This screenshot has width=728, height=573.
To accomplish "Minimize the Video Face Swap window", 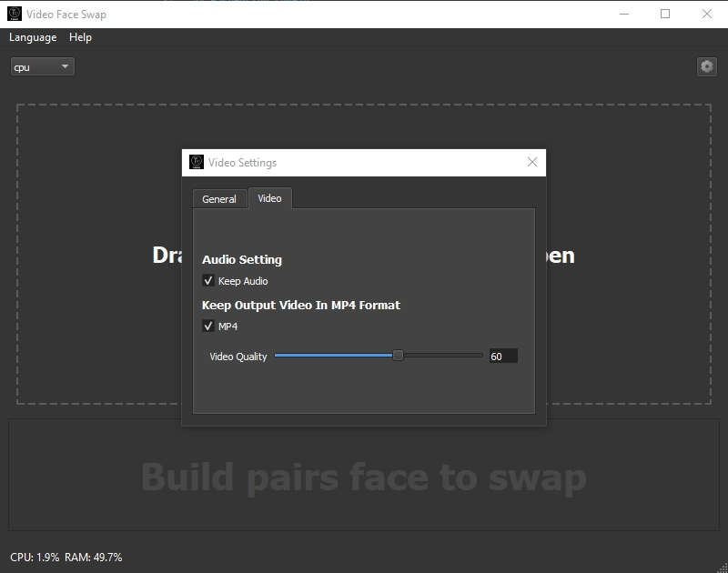I will (x=623, y=14).
